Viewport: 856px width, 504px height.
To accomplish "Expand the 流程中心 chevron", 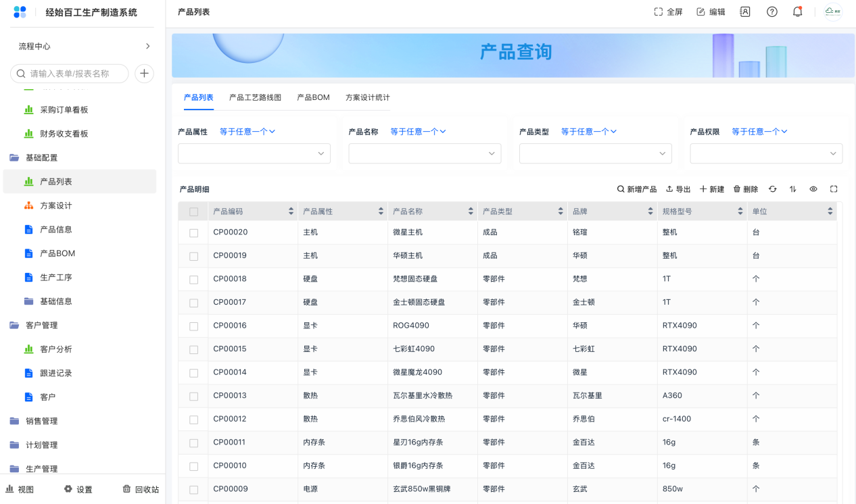I will [x=147, y=46].
